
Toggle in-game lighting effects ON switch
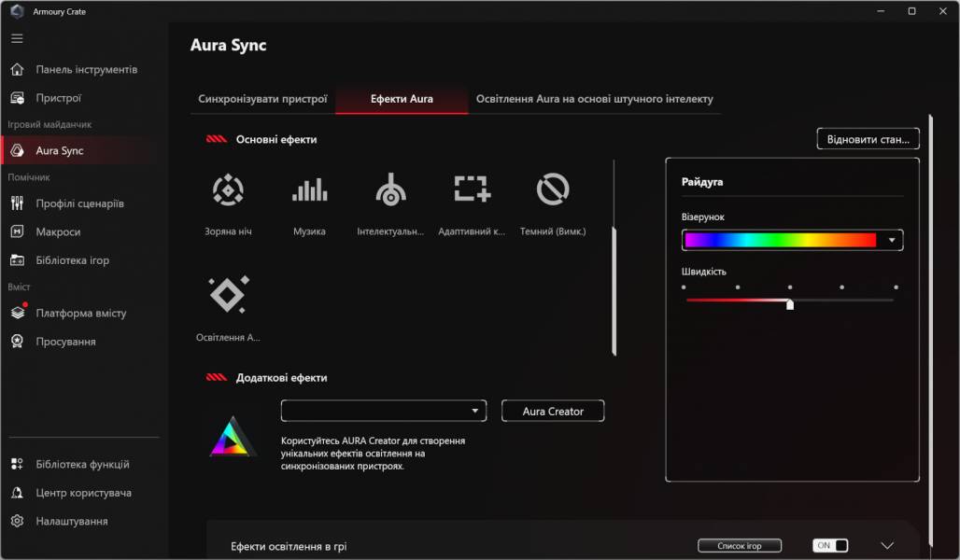(830, 545)
